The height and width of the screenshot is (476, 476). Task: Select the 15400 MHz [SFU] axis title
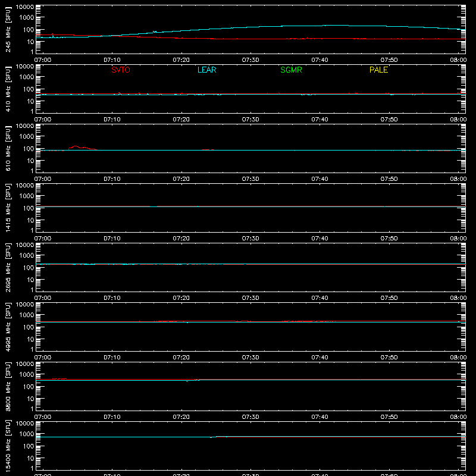(8, 446)
